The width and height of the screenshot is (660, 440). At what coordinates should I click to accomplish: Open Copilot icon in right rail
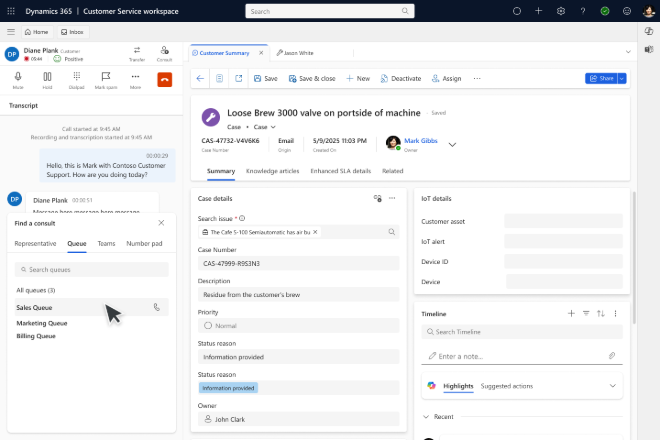tap(649, 31)
